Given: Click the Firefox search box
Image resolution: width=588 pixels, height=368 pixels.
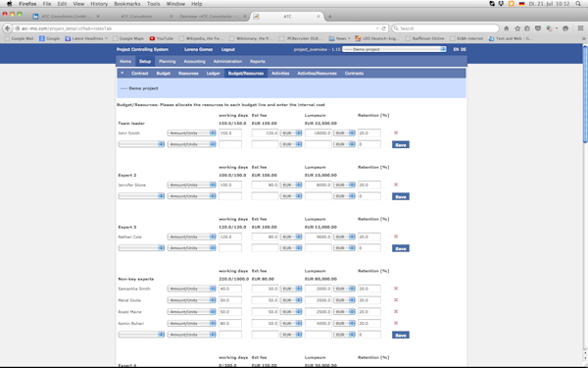Looking at the screenshot, I should tap(446, 28).
